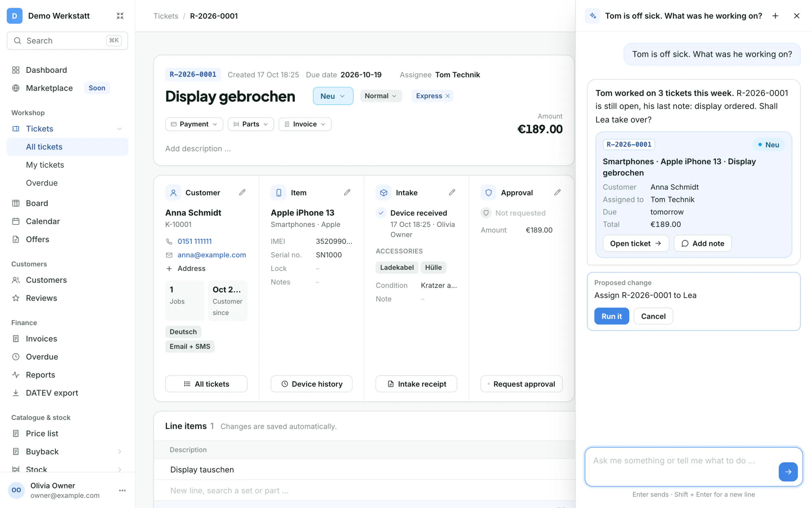Send the assistant message with arrow button
The height and width of the screenshot is (508, 812).
point(788,471)
